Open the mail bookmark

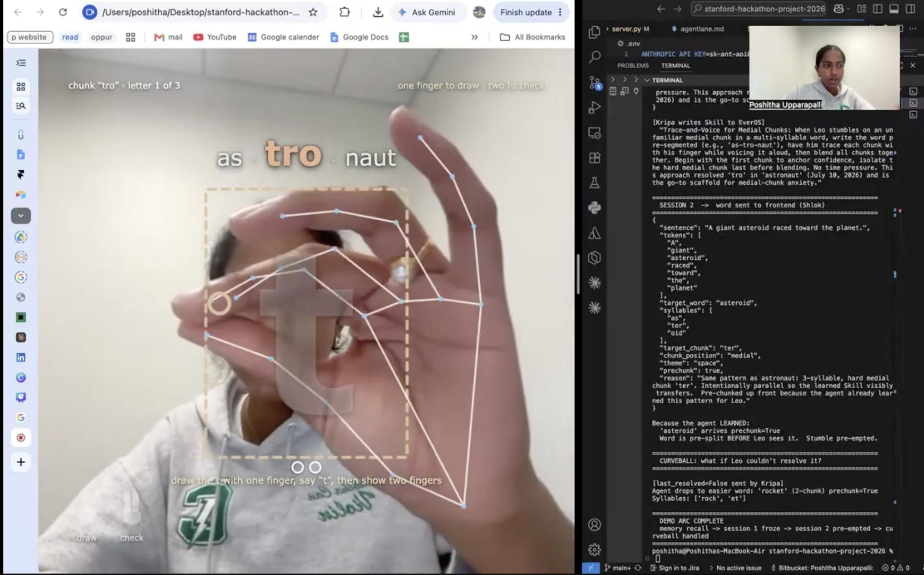pos(168,37)
